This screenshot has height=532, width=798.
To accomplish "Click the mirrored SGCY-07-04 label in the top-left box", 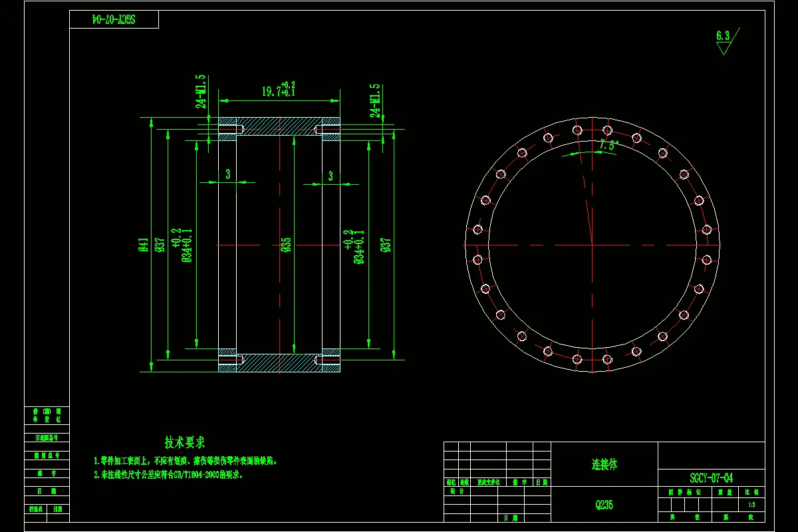I will (x=114, y=19).
